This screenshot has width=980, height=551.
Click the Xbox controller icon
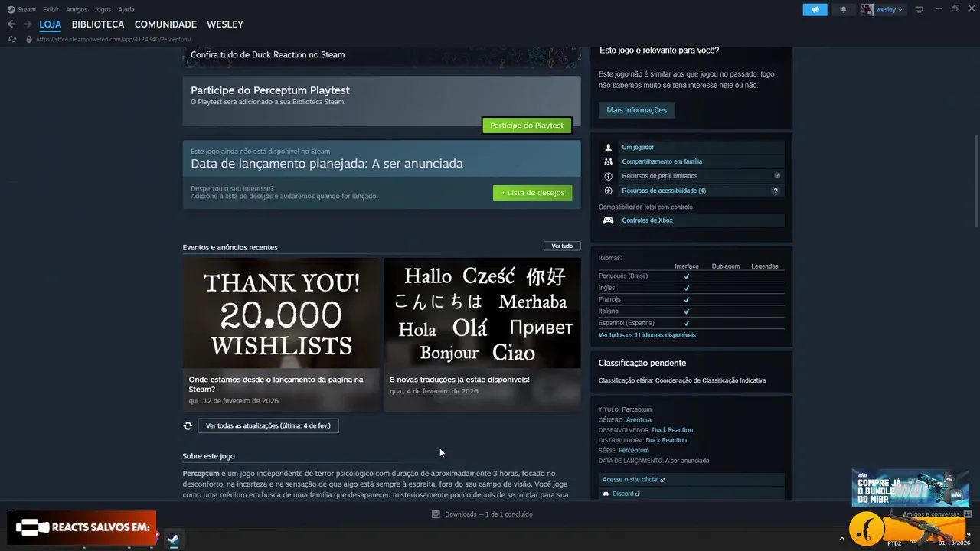[609, 220]
